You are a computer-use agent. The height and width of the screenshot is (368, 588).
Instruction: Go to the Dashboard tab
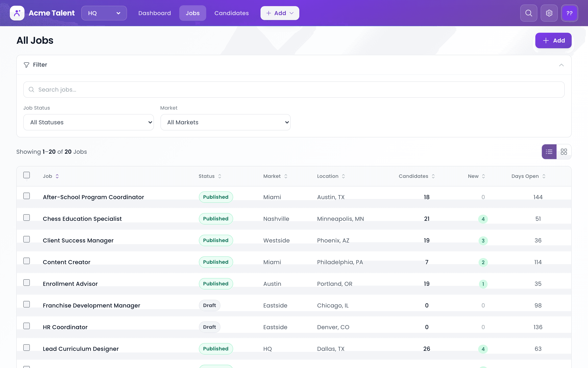pos(155,13)
